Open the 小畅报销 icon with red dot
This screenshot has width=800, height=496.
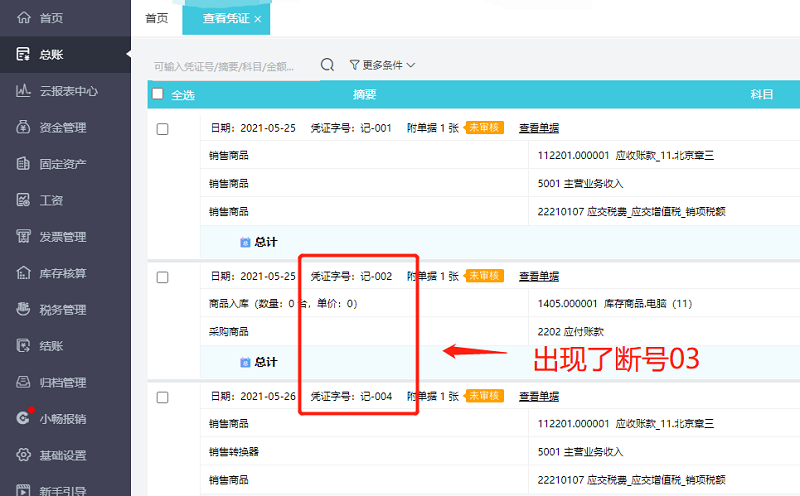click(x=23, y=418)
